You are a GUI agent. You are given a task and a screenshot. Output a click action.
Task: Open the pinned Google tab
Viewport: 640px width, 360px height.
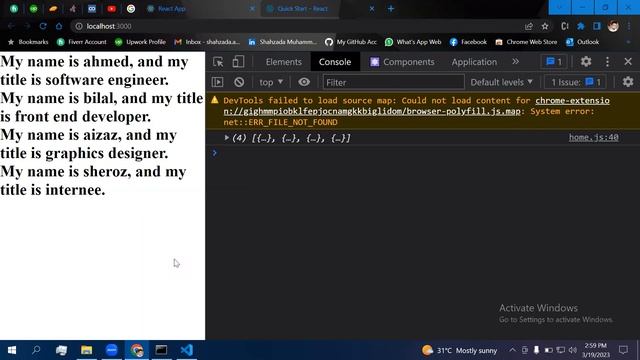pyautogui.click(x=131, y=9)
